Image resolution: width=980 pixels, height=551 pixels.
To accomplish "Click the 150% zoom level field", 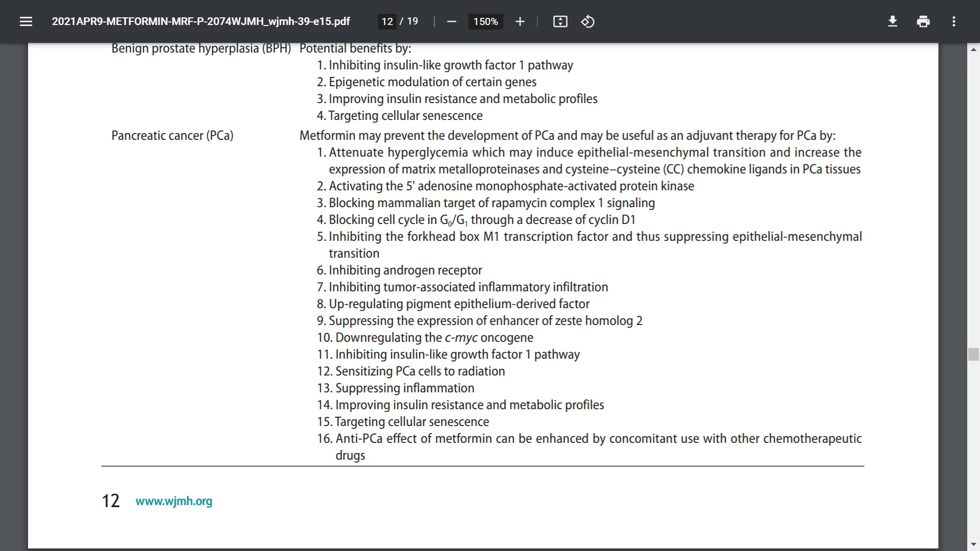I will (485, 21).
